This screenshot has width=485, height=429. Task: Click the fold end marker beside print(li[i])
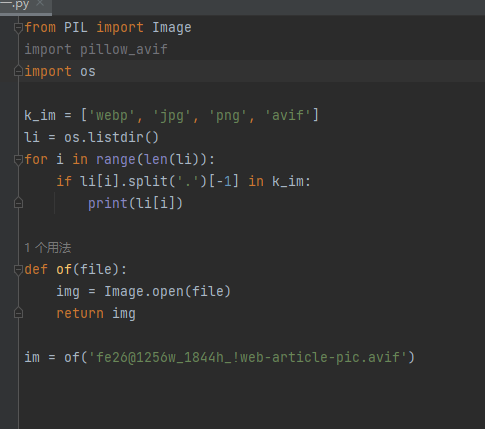18,203
